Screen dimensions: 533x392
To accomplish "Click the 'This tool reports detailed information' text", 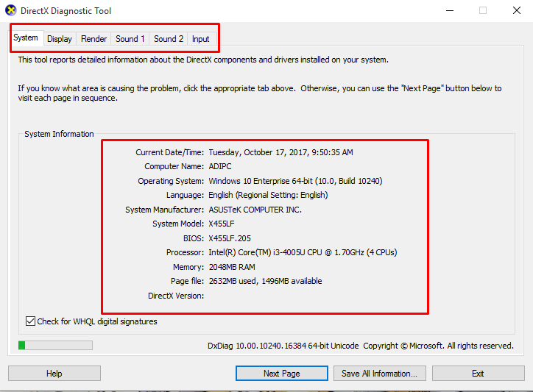I will pyautogui.click(x=203, y=60).
